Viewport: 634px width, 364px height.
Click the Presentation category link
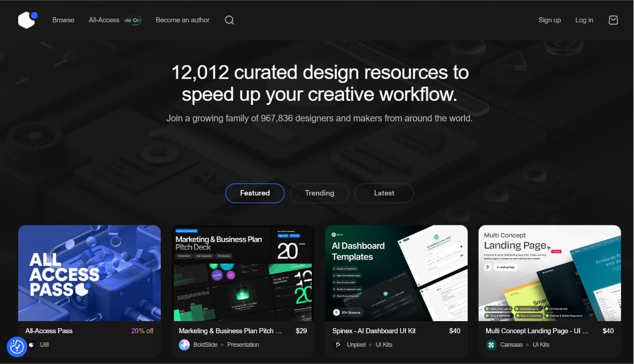tap(243, 345)
